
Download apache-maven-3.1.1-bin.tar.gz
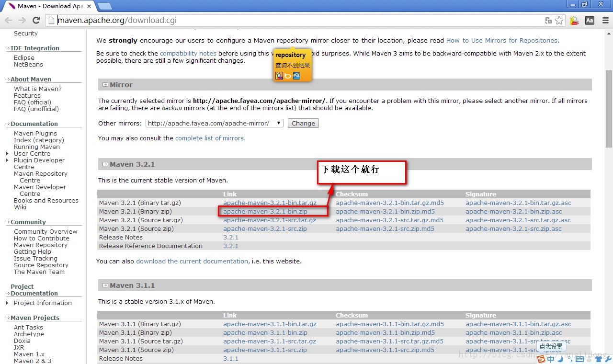(x=270, y=324)
